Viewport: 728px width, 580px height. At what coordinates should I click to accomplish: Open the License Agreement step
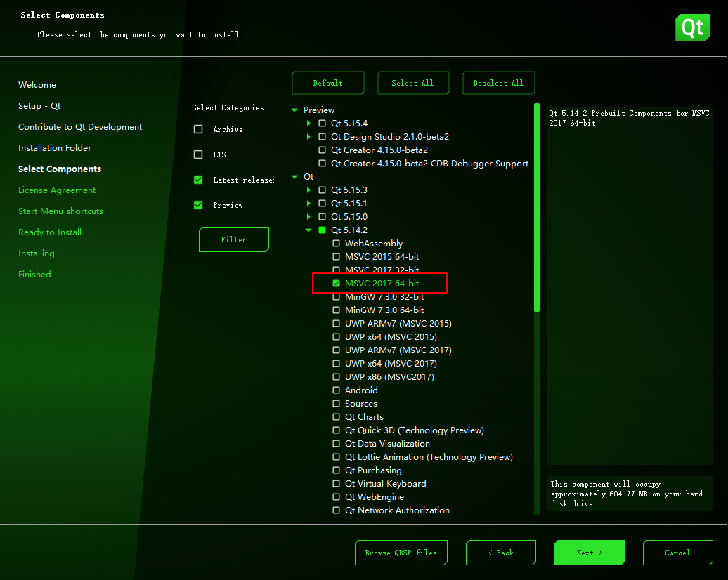(x=56, y=190)
